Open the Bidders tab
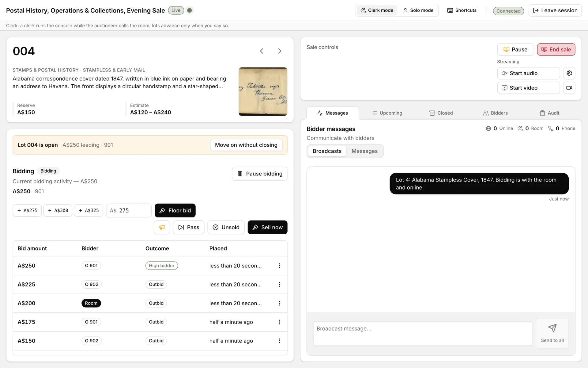 click(x=495, y=113)
